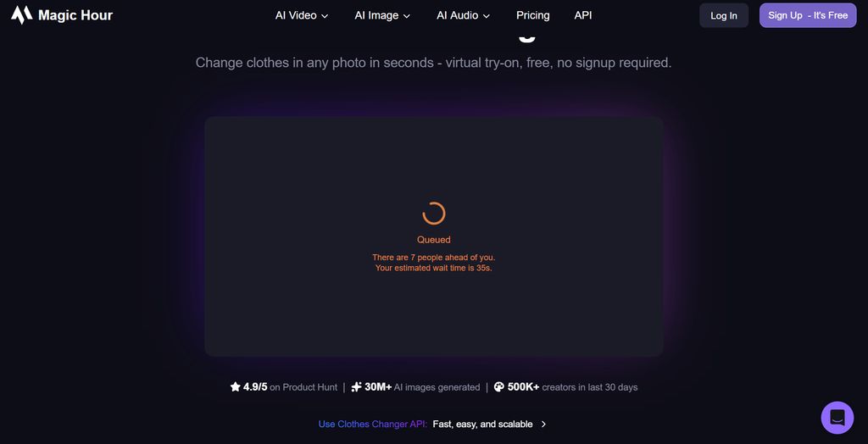This screenshot has width=868, height=444.
Task: Click the Log In button
Action: [724, 15]
